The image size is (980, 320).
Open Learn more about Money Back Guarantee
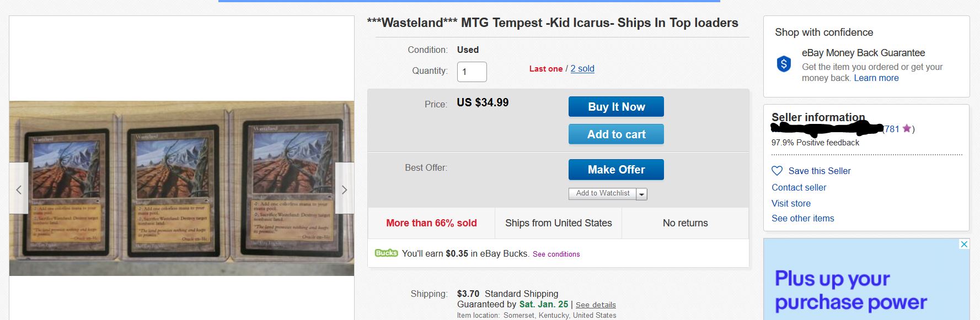(876, 78)
